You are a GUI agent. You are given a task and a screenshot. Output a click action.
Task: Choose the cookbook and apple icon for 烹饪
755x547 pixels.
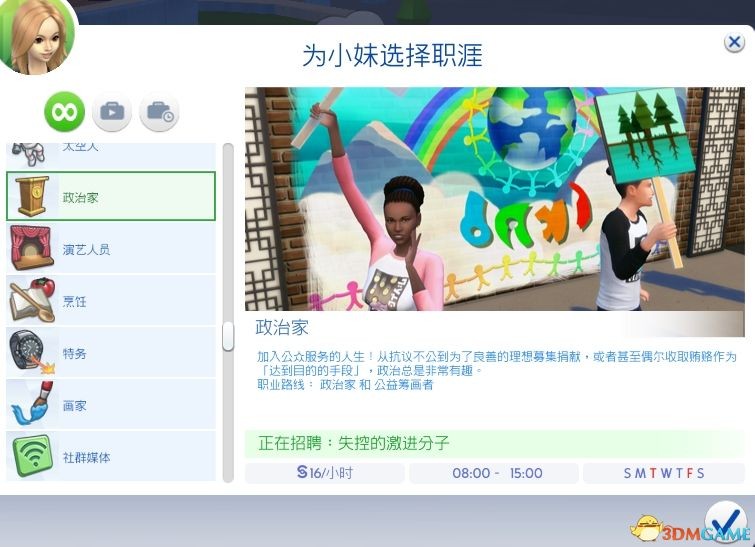pyautogui.click(x=31, y=300)
